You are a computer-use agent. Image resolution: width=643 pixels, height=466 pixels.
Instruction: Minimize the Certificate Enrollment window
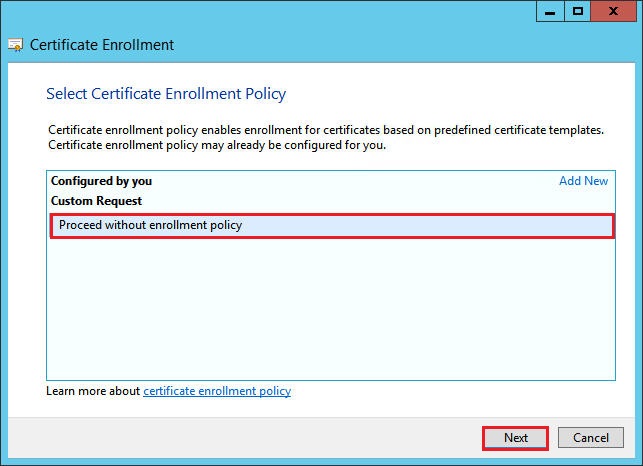coord(550,11)
